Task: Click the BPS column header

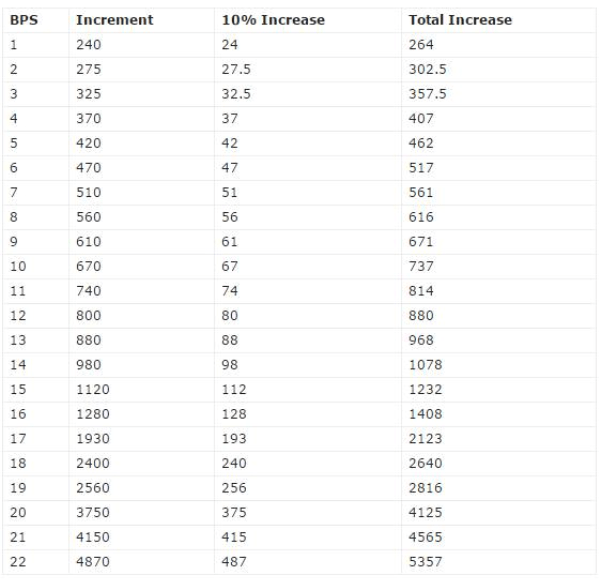Action: pyautogui.click(x=24, y=20)
